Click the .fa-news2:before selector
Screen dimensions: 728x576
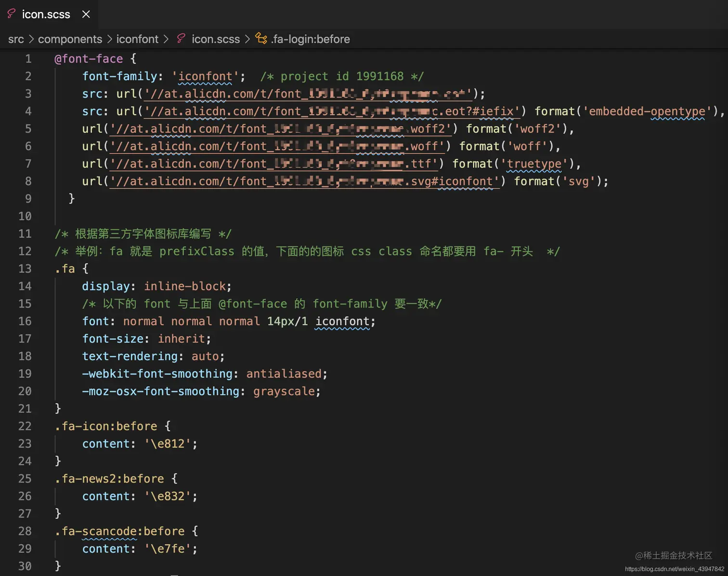click(x=109, y=479)
